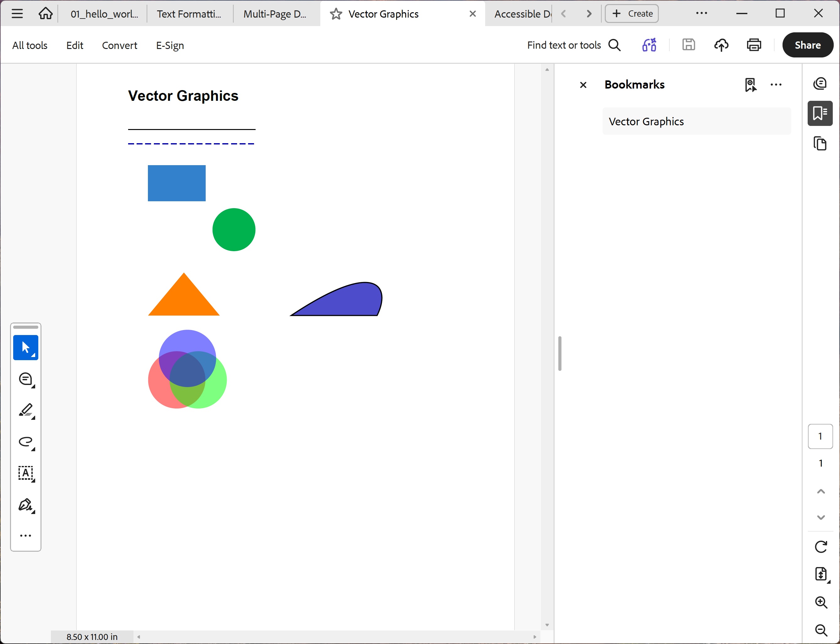Click the Create button
Viewport: 840px width, 644px height.
631,14
